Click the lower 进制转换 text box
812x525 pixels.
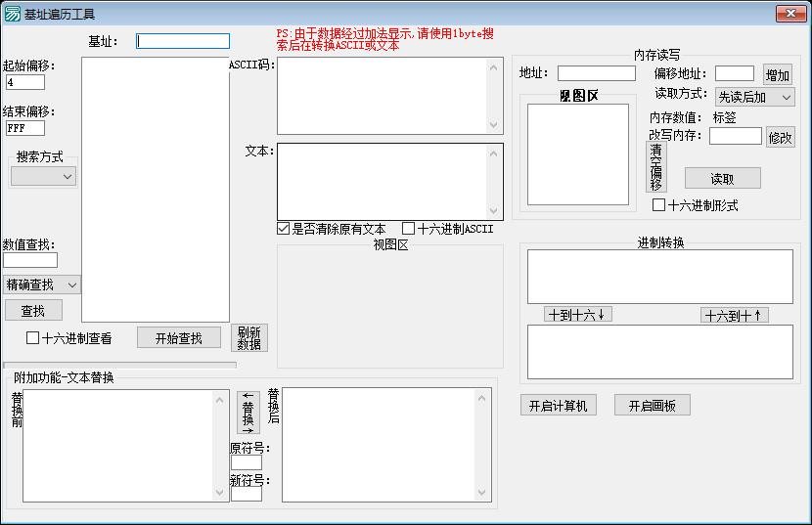coord(660,352)
